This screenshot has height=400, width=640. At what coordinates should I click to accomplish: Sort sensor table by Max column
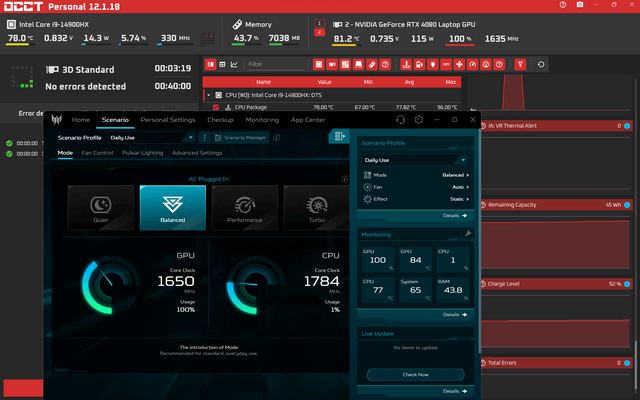click(x=450, y=82)
